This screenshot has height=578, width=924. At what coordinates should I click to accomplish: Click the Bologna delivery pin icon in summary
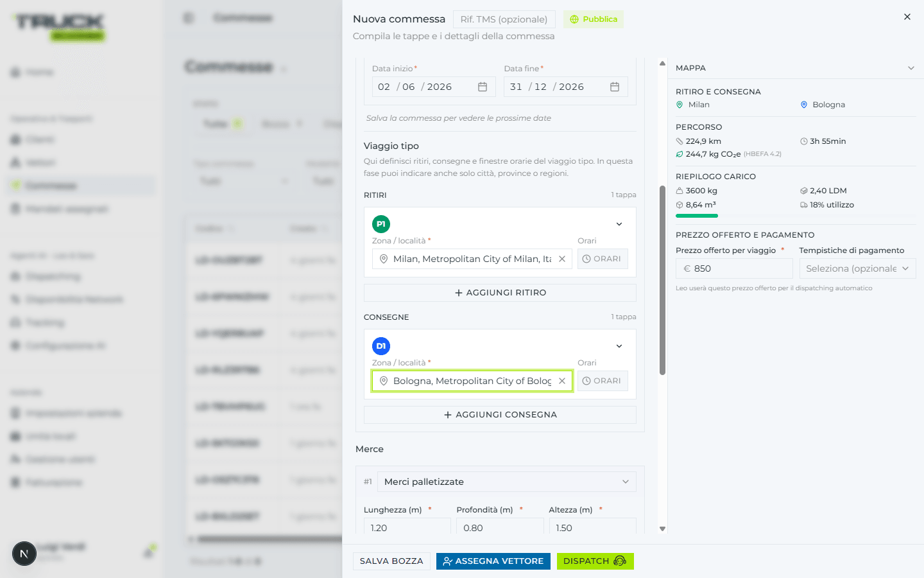pos(804,105)
